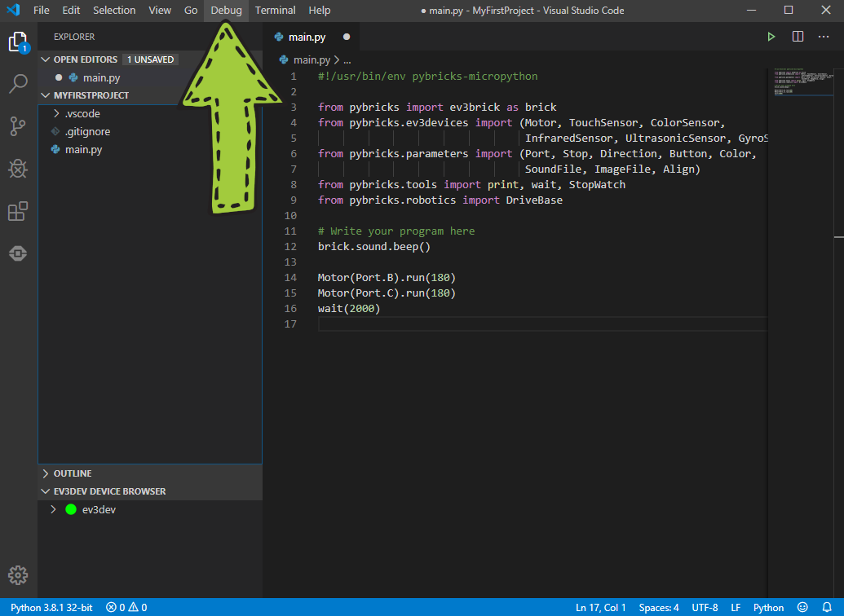
Task: Open the File menu
Action: pos(41,11)
